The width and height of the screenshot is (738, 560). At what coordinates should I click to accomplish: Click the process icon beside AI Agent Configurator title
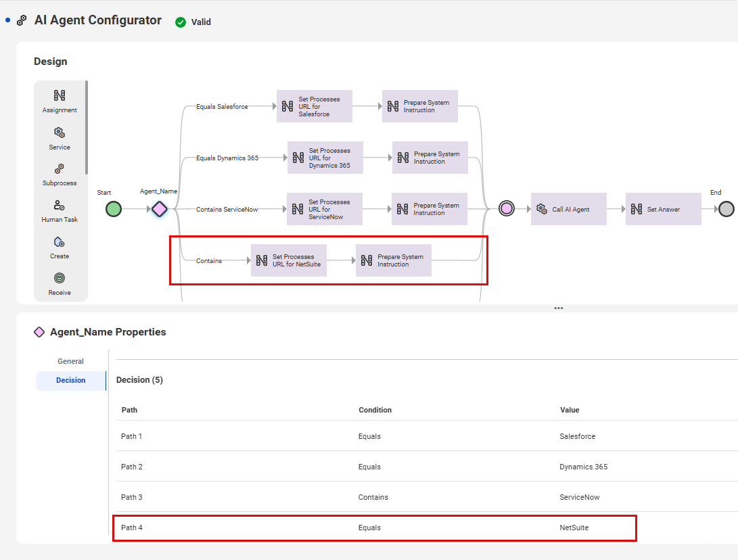22,20
